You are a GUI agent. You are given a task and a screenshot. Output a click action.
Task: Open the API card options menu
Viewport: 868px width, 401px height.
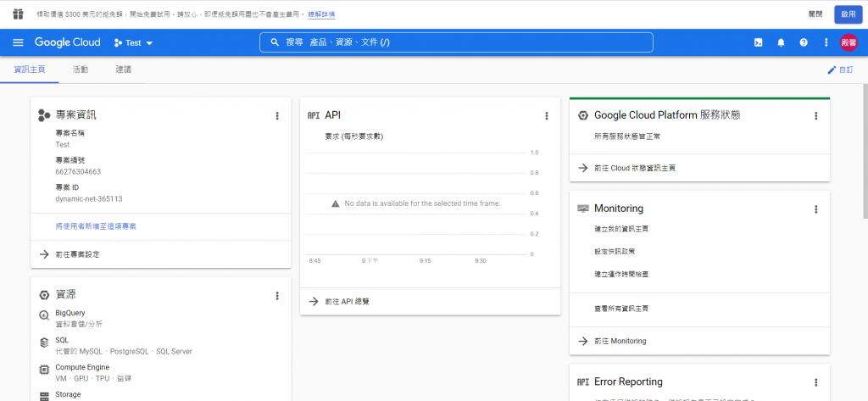click(x=547, y=116)
